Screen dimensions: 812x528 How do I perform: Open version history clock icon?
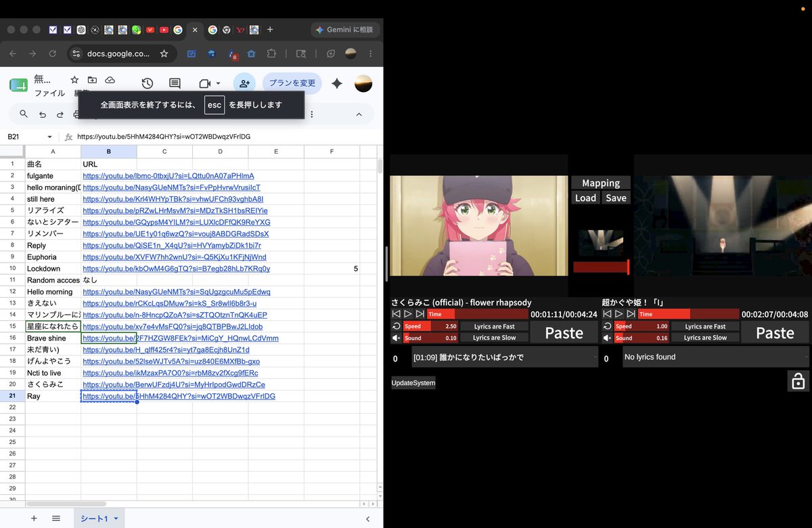click(x=148, y=83)
